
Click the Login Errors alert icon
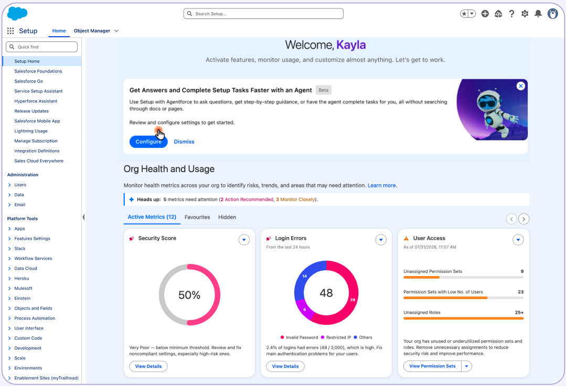269,239
